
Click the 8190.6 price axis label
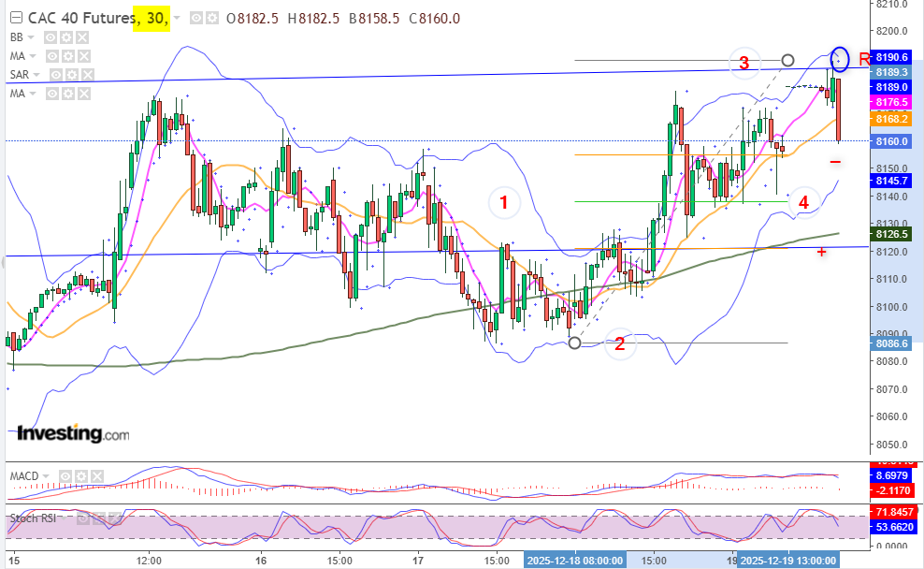point(891,57)
